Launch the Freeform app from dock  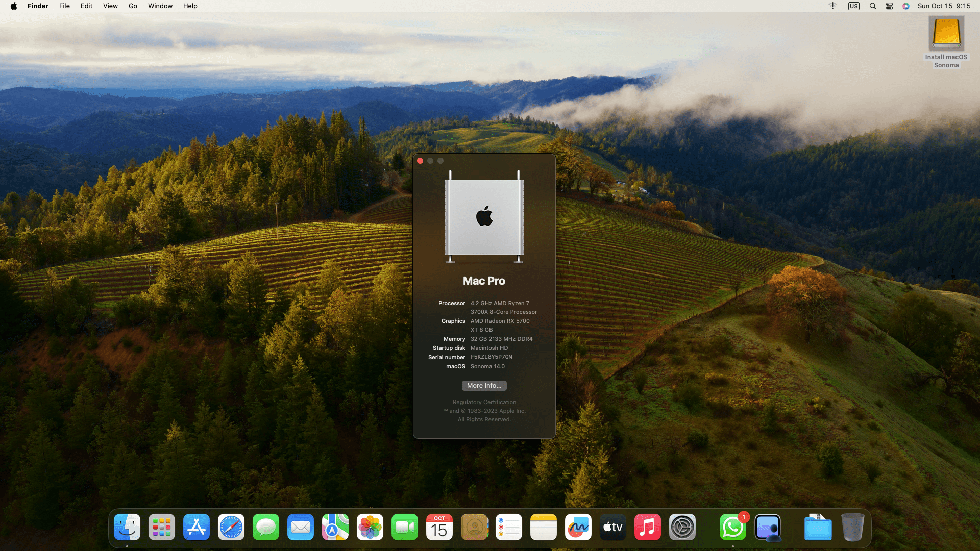(x=578, y=527)
